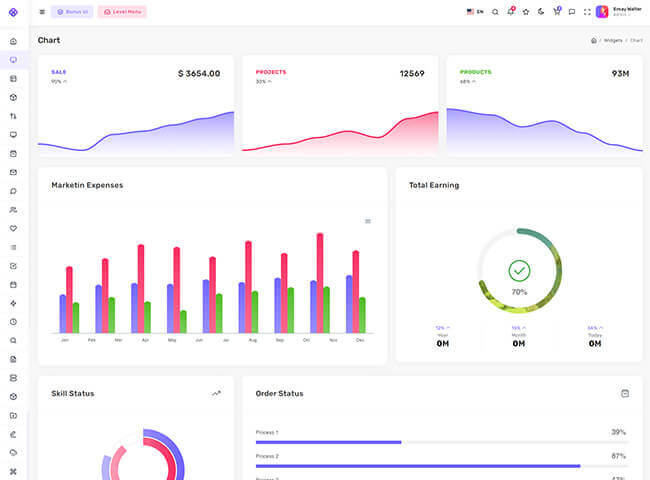Toggle dark mode moon icon
The image size is (650, 480).
(541, 12)
